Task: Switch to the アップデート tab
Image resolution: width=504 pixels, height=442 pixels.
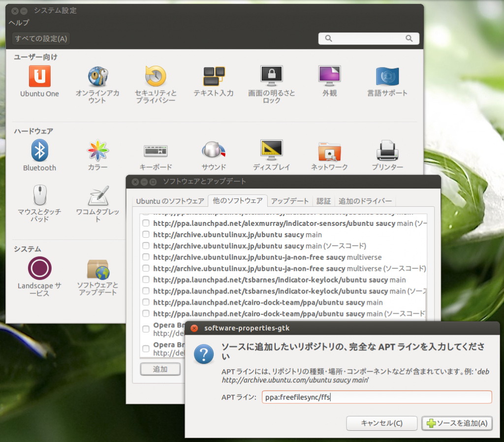Action: [x=289, y=201]
